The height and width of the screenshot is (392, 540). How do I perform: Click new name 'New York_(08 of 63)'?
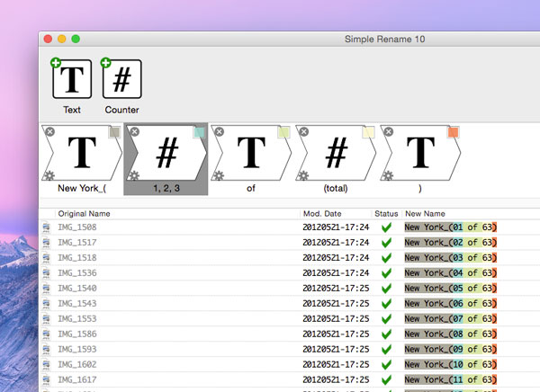click(451, 334)
